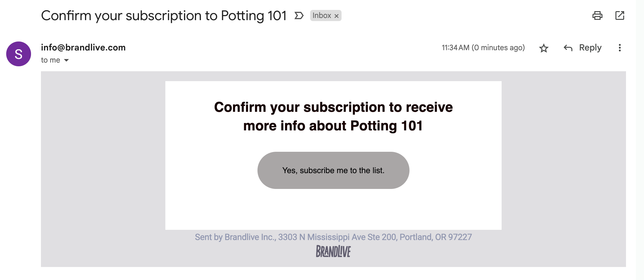The image size is (644, 280).
Task: Toggle the importance marker beside subject
Action: point(299,15)
